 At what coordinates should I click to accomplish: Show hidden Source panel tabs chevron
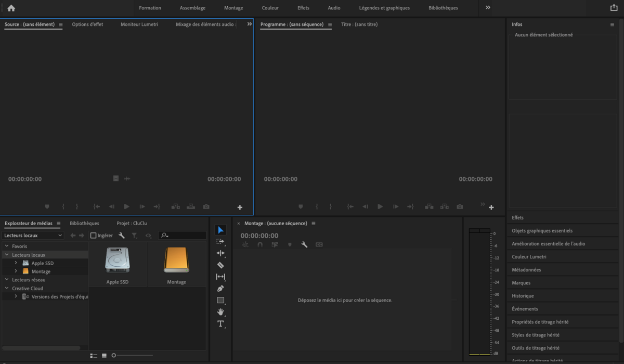250,24
